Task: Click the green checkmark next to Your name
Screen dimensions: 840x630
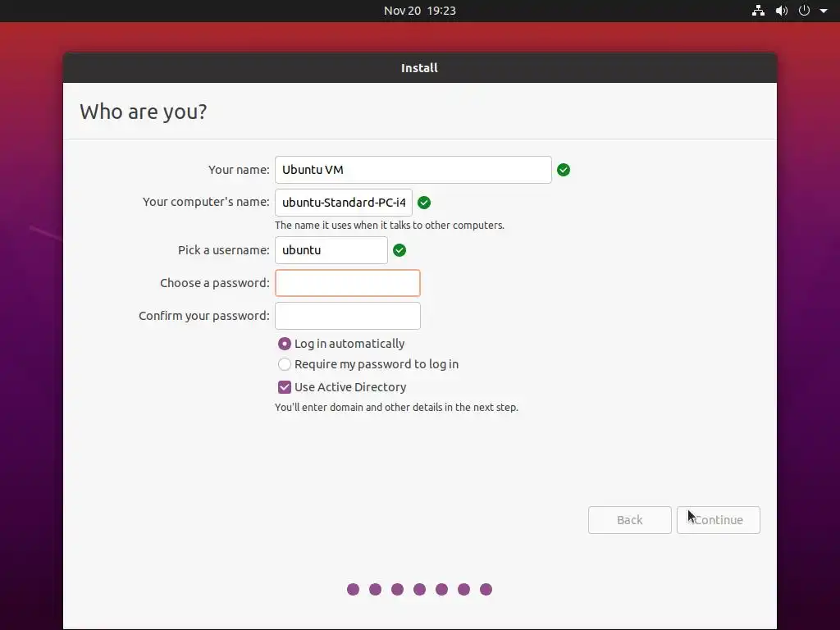Action: click(x=564, y=170)
